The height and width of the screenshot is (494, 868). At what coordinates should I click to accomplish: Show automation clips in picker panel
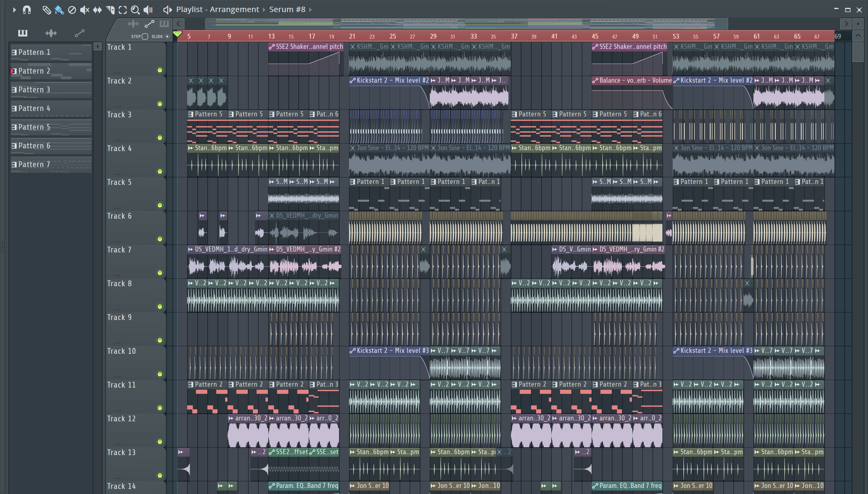[80, 33]
